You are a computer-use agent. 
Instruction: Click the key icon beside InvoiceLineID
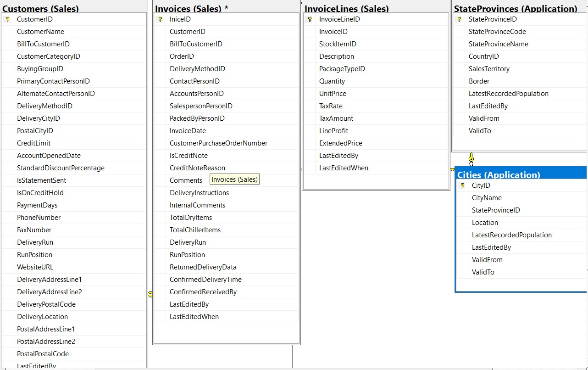[x=309, y=19]
